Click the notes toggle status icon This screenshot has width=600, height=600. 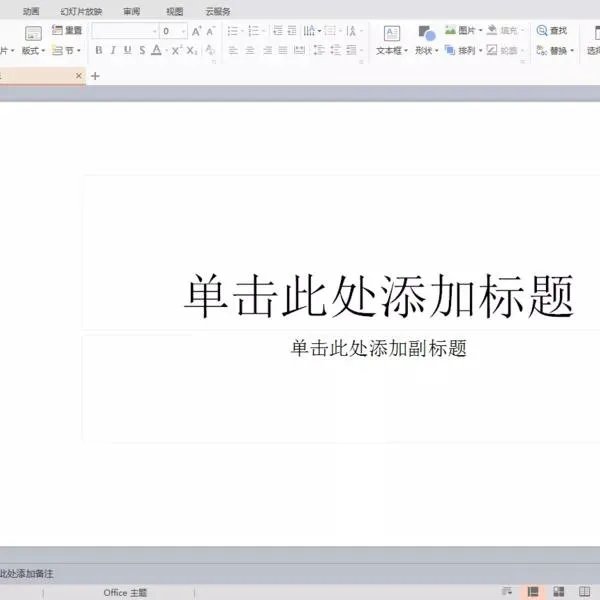507,592
